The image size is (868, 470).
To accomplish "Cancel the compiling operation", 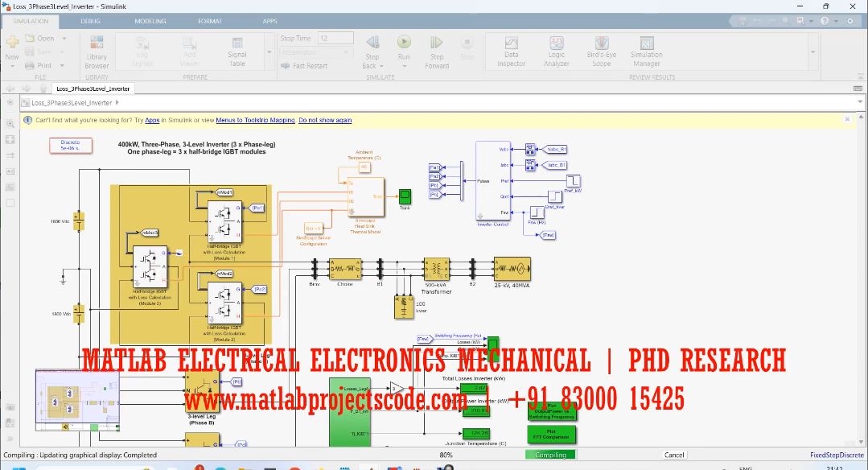I will point(673,455).
